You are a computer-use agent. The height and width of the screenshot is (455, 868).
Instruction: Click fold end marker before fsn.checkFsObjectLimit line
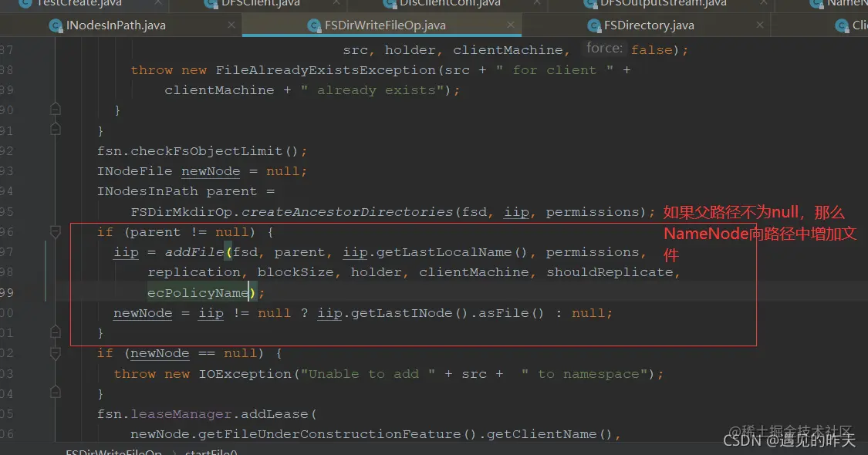pyautogui.click(x=56, y=130)
